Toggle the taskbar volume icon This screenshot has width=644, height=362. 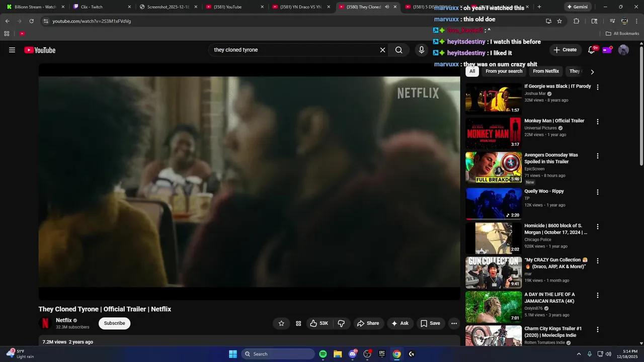(x=608, y=354)
